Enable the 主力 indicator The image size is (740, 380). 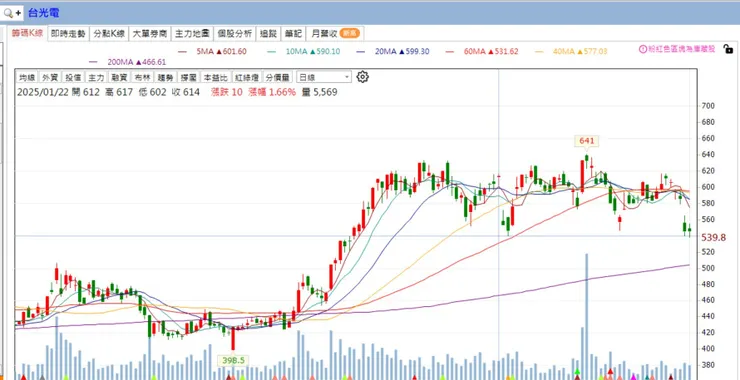point(96,77)
